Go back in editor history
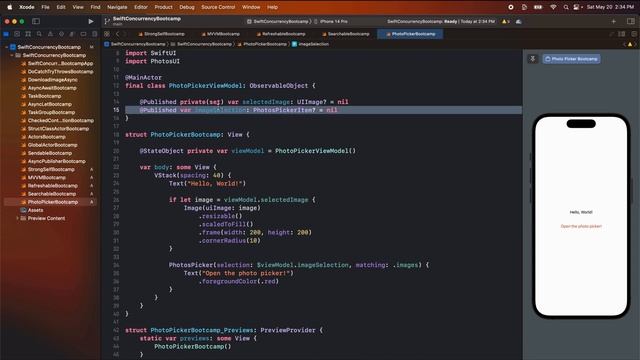The image size is (640, 360). 118,34
